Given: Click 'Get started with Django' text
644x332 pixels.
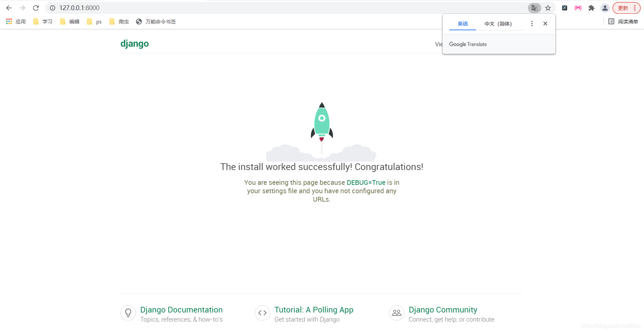Looking at the screenshot, I should (x=307, y=320).
